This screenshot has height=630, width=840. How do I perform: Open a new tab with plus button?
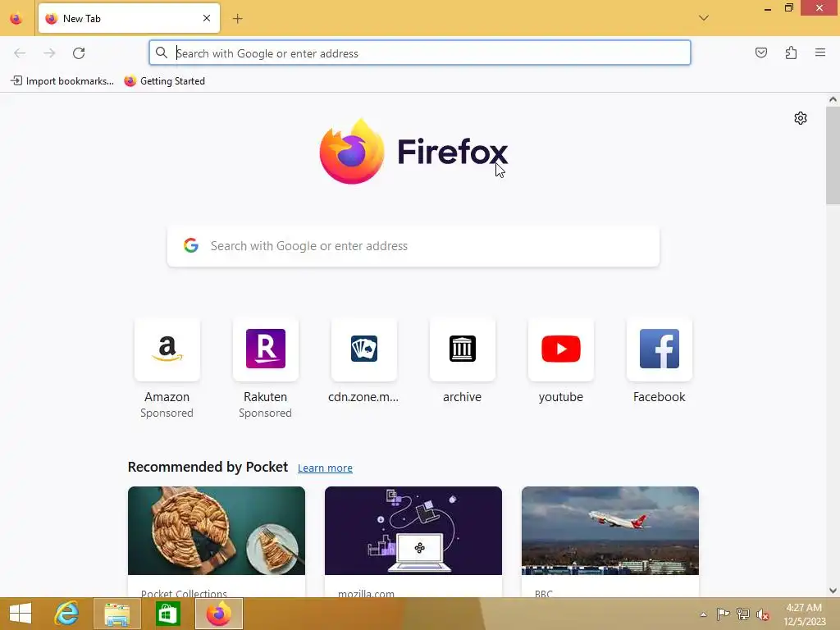click(x=237, y=19)
